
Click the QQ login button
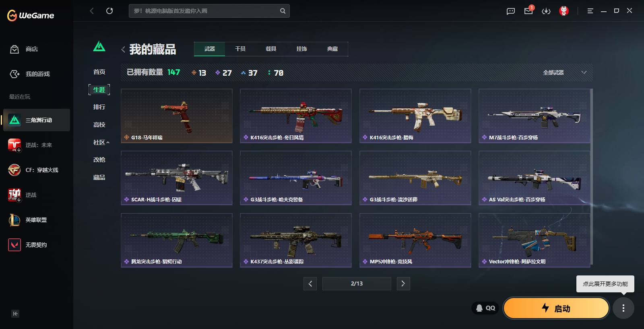485,308
